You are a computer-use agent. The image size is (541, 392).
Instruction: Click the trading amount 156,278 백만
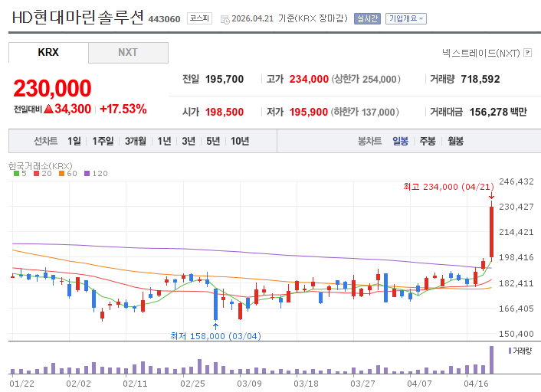[498, 112]
